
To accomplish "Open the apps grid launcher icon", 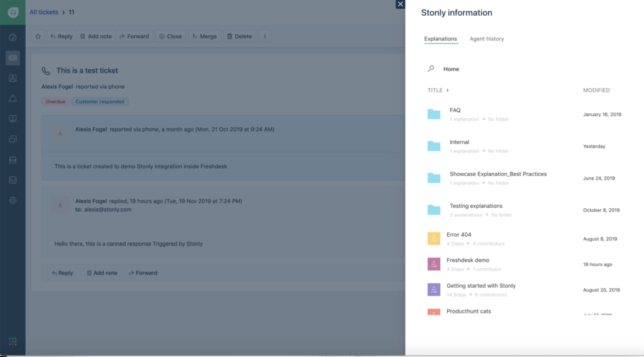I will pos(13,341).
